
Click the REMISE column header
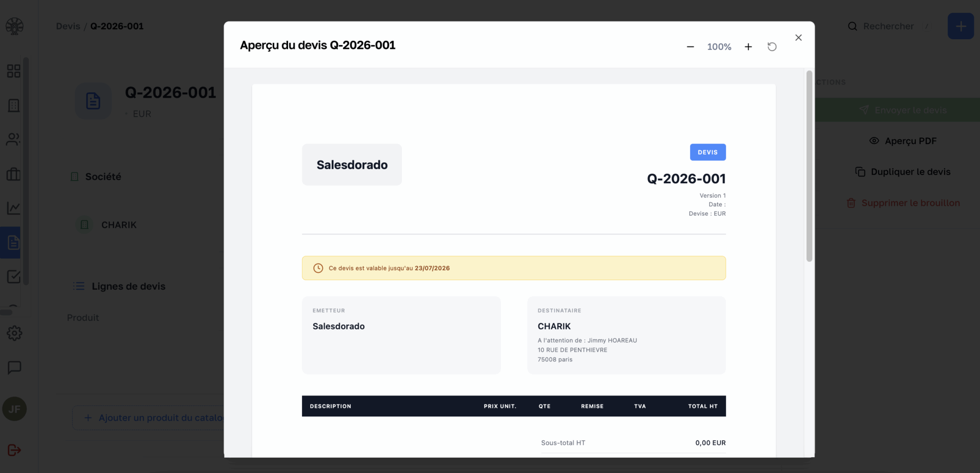click(592, 406)
